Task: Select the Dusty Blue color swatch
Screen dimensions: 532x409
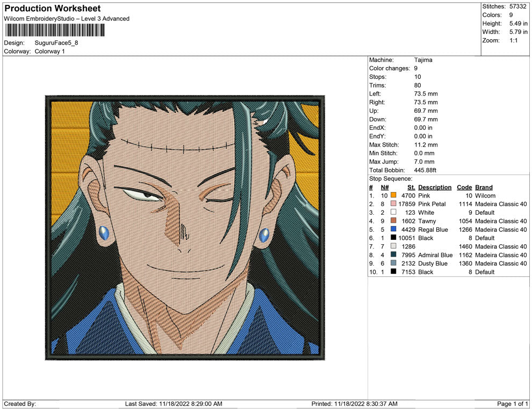Action: 393,263
